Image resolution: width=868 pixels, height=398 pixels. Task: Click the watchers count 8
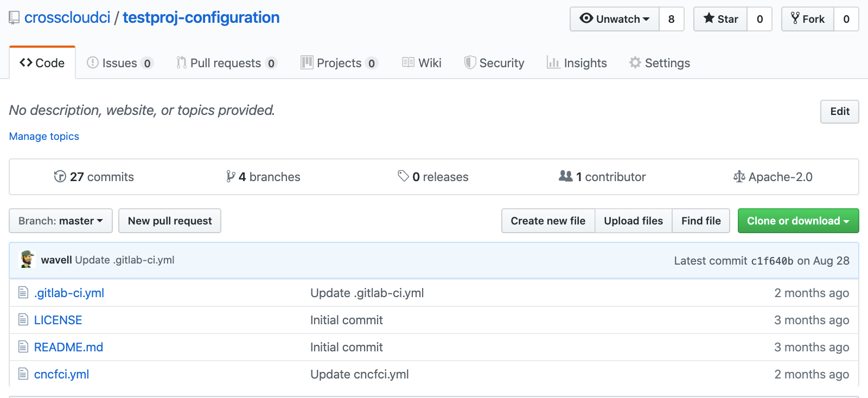click(x=672, y=19)
